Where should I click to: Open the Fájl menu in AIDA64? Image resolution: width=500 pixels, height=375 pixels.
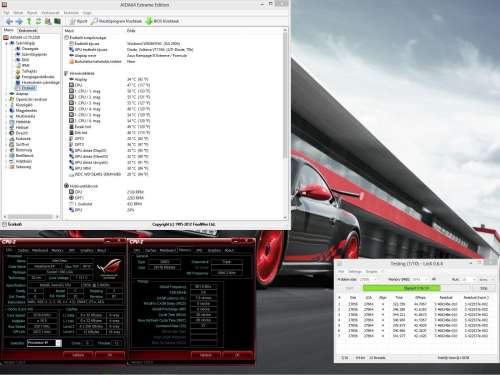(6, 13)
